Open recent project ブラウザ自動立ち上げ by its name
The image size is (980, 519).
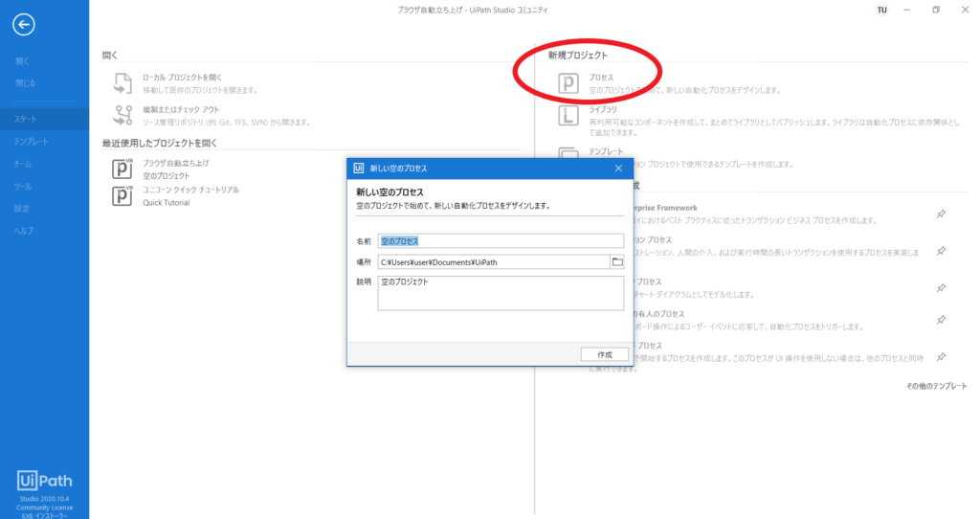tap(176, 163)
